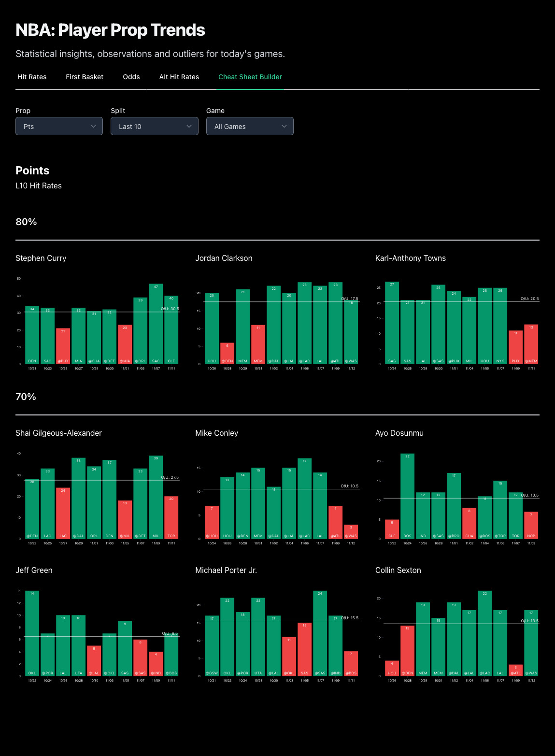The width and height of the screenshot is (555, 756).
Task: Select Conley's 17-point bar at LAC
Action: point(305,499)
